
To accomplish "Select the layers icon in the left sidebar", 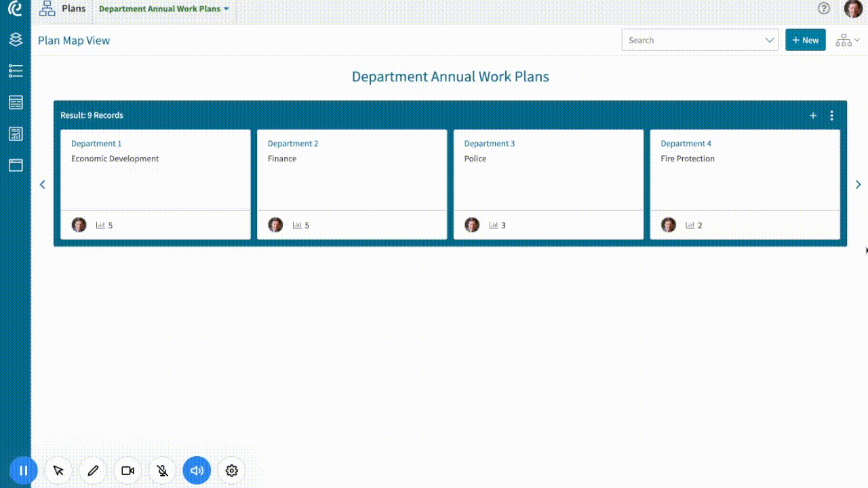I will (x=15, y=39).
